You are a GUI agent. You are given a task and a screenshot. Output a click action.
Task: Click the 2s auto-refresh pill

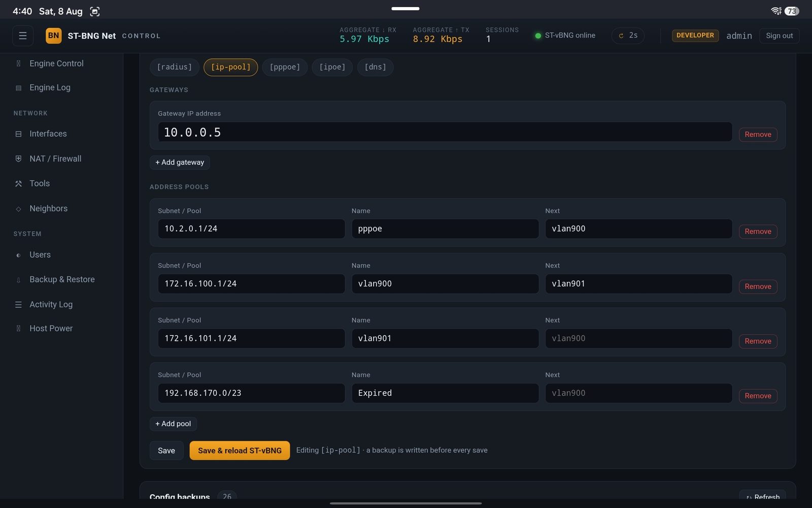tap(628, 36)
